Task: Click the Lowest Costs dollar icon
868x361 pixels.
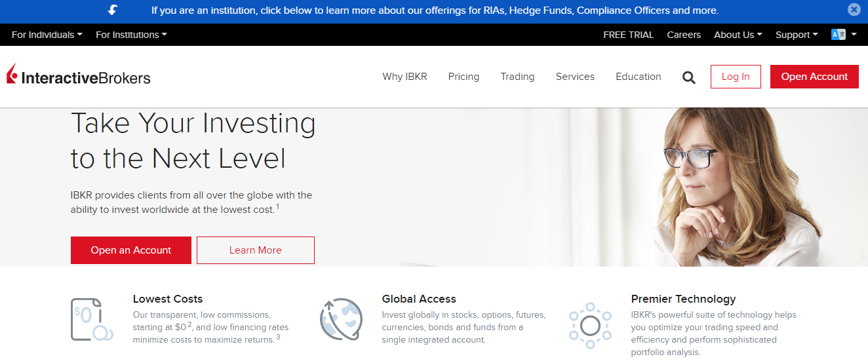Action: (x=92, y=319)
